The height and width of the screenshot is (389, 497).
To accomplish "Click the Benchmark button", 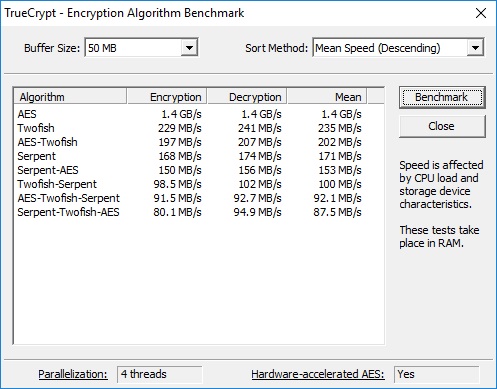I will [442, 97].
